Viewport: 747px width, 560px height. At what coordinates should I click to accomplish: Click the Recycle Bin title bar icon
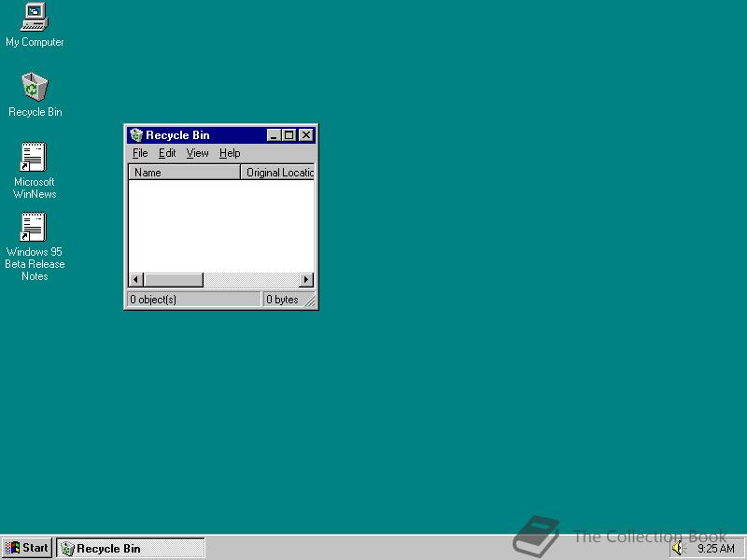tap(135, 134)
